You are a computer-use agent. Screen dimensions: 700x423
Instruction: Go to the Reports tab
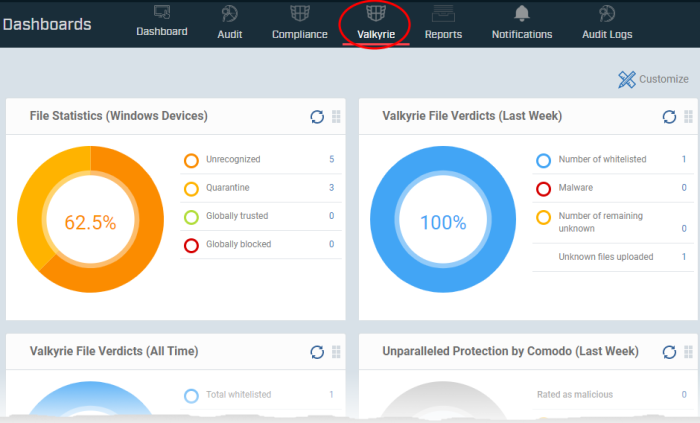(x=443, y=23)
